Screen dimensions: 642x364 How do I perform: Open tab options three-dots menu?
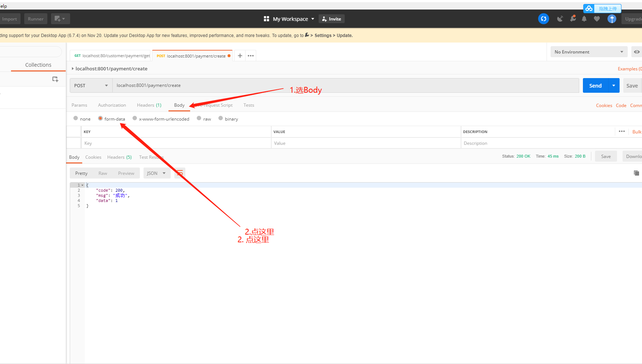pos(251,56)
